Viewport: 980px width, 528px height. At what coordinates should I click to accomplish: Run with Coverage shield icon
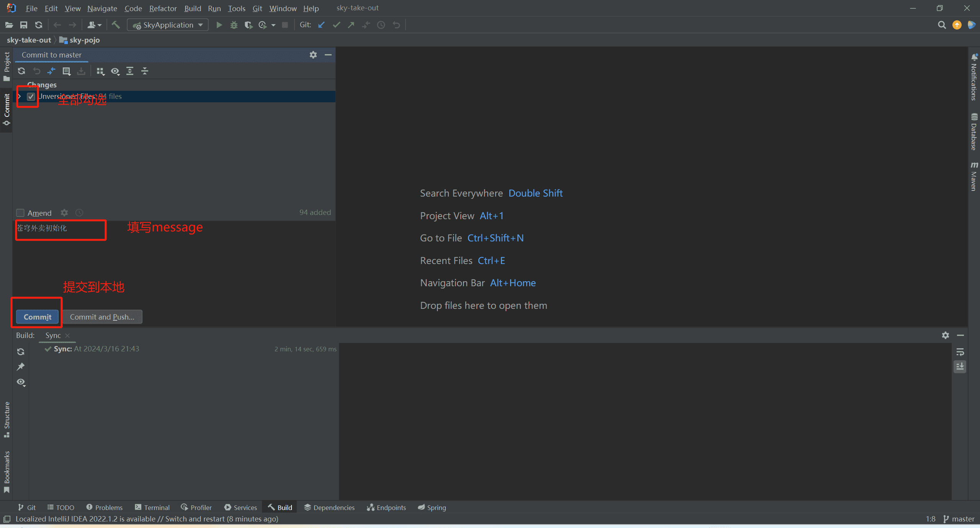coord(249,25)
